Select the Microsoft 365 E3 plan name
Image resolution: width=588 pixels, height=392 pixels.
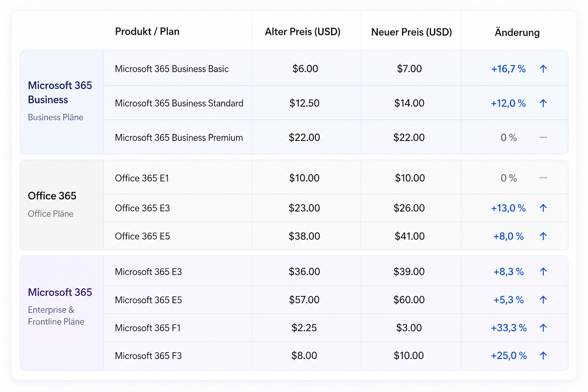[148, 272]
